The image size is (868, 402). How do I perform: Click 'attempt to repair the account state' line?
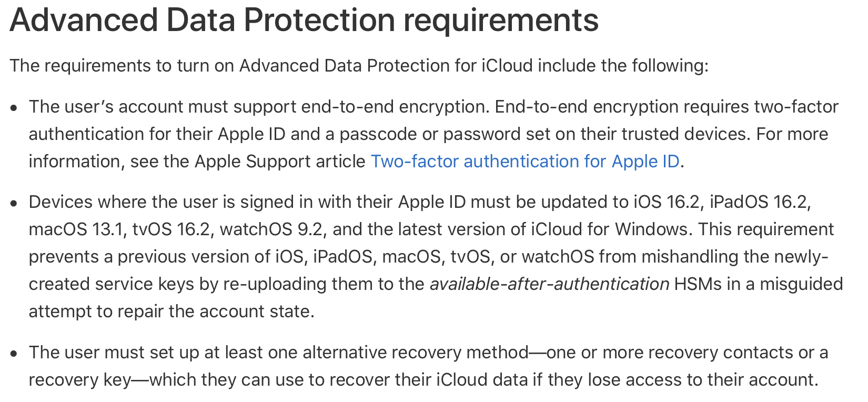[171, 311]
